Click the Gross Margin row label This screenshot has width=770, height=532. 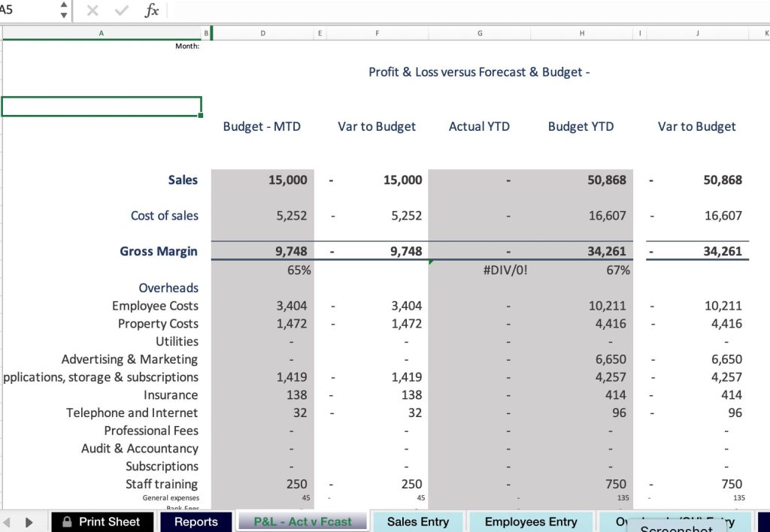[x=159, y=251]
